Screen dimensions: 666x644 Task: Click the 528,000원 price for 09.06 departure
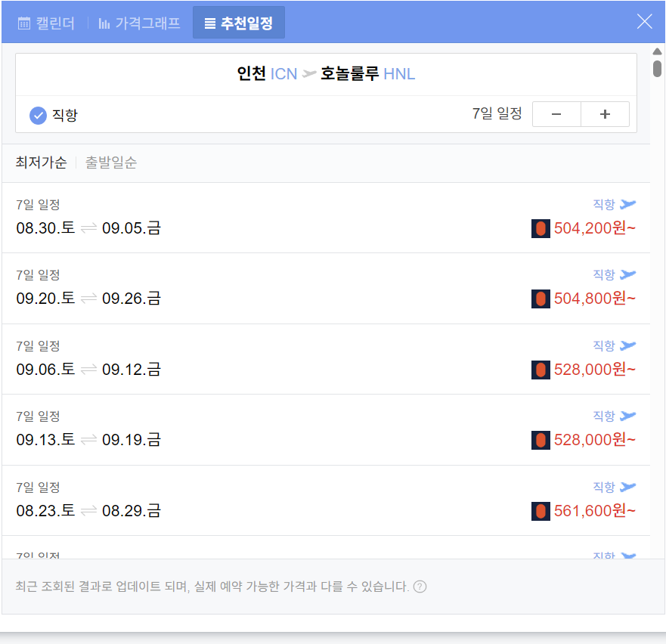(x=595, y=370)
